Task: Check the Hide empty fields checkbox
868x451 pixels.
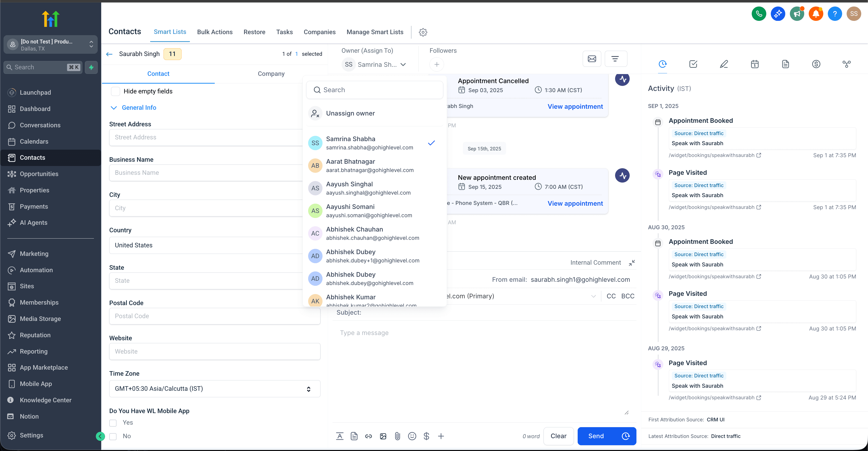Action: [115, 91]
